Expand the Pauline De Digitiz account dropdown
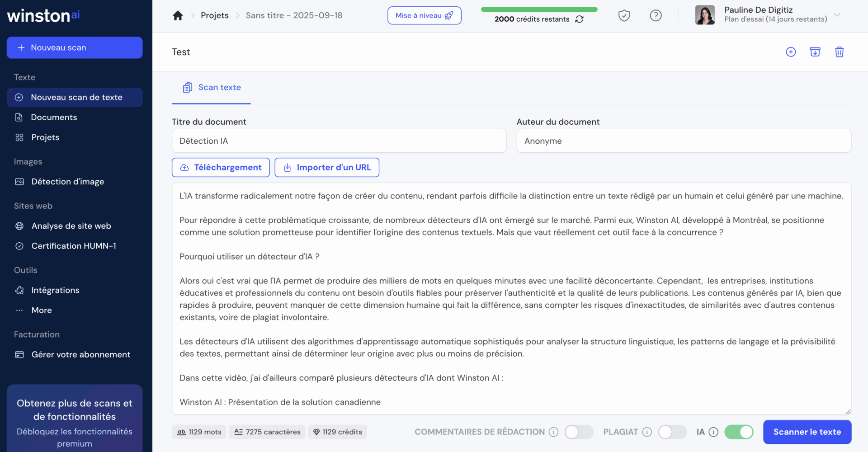The width and height of the screenshot is (868, 452). pos(837,15)
